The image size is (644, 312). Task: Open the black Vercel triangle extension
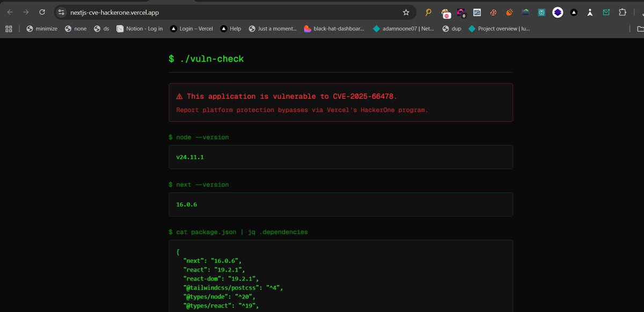[x=574, y=12]
